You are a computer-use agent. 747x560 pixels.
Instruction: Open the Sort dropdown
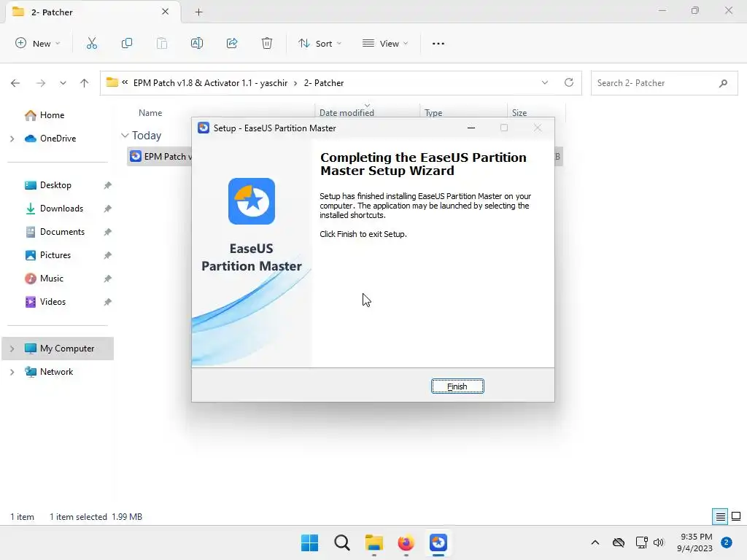pos(320,43)
